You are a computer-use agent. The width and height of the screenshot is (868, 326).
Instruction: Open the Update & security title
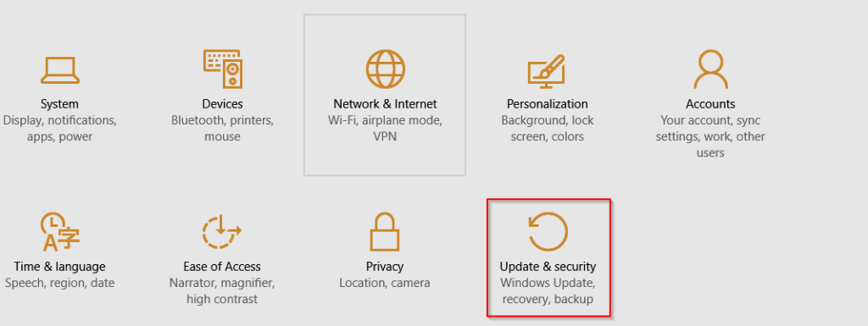[x=548, y=267]
